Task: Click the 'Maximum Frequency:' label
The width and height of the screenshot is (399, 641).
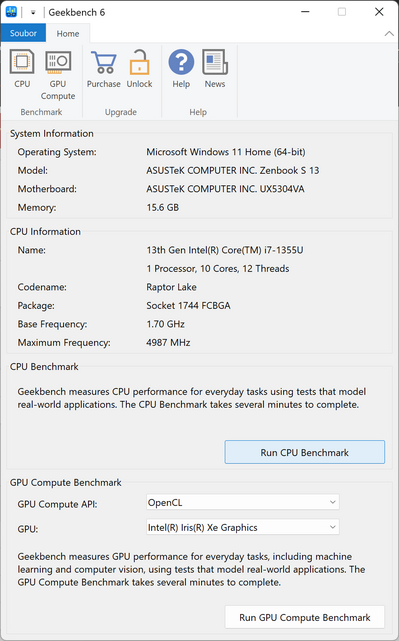Action: click(x=64, y=343)
